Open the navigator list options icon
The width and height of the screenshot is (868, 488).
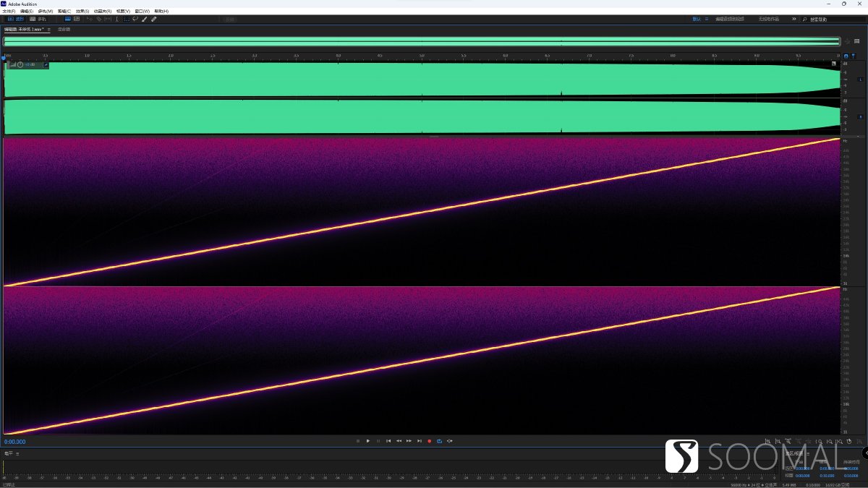click(857, 41)
